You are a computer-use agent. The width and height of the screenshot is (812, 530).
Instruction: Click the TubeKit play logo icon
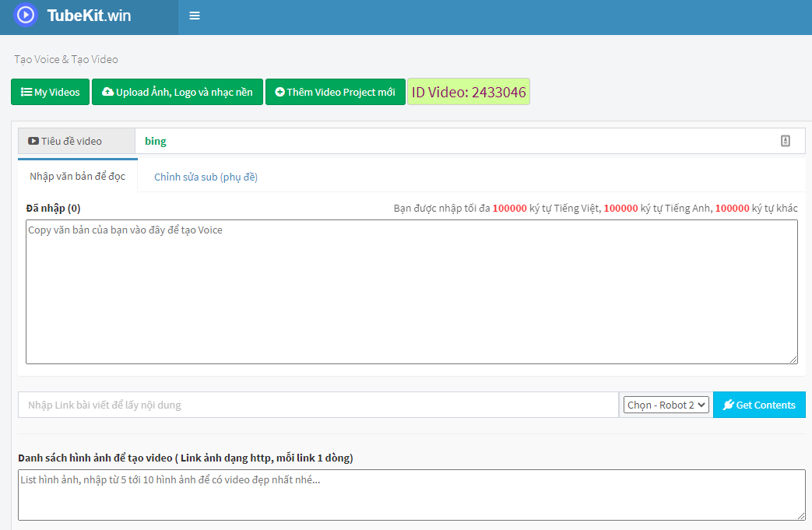coord(26,15)
